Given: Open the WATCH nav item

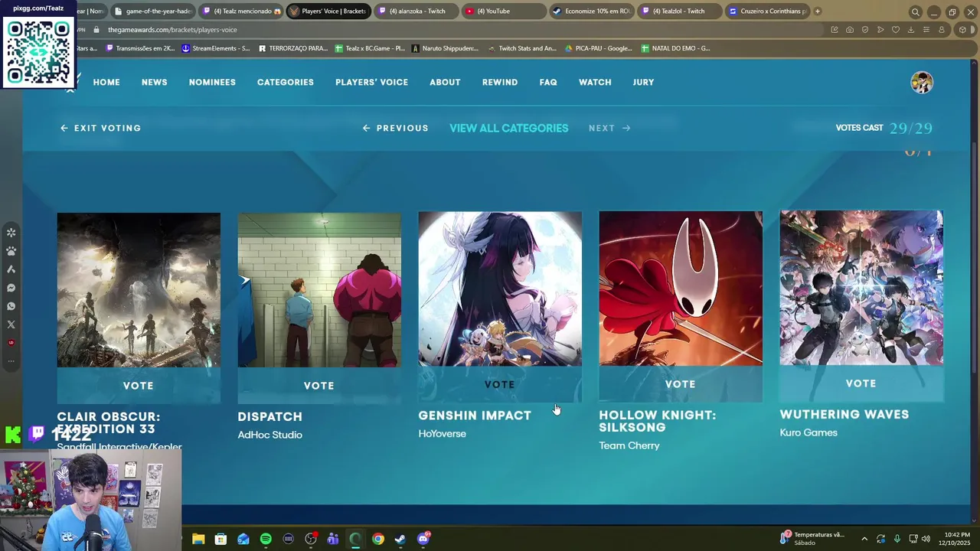Looking at the screenshot, I should pos(595,82).
